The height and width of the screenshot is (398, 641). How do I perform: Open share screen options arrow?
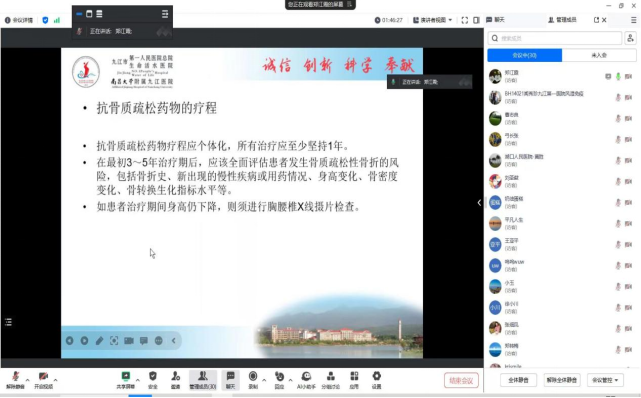138,380
